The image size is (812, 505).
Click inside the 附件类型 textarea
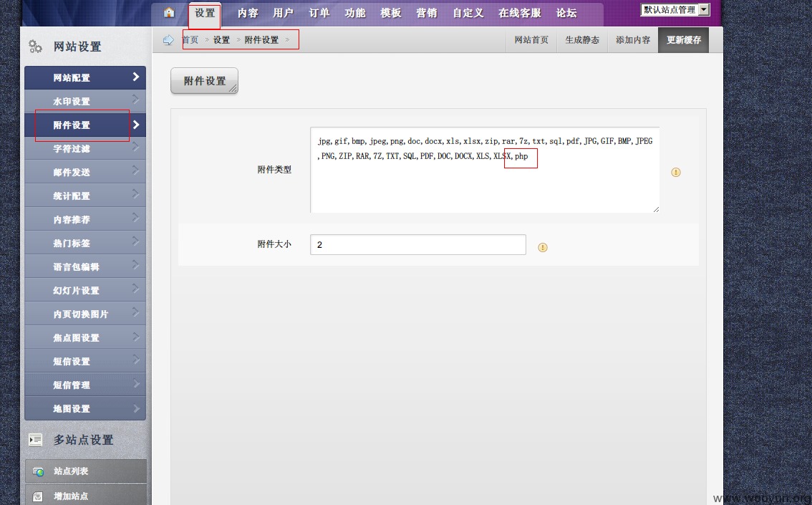coord(485,170)
